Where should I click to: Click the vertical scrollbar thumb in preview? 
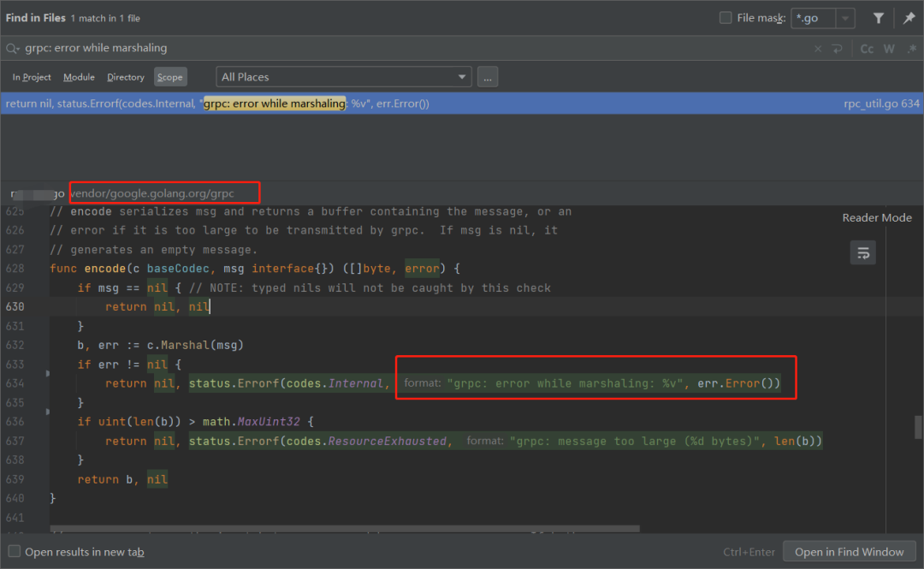coord(917,428)
